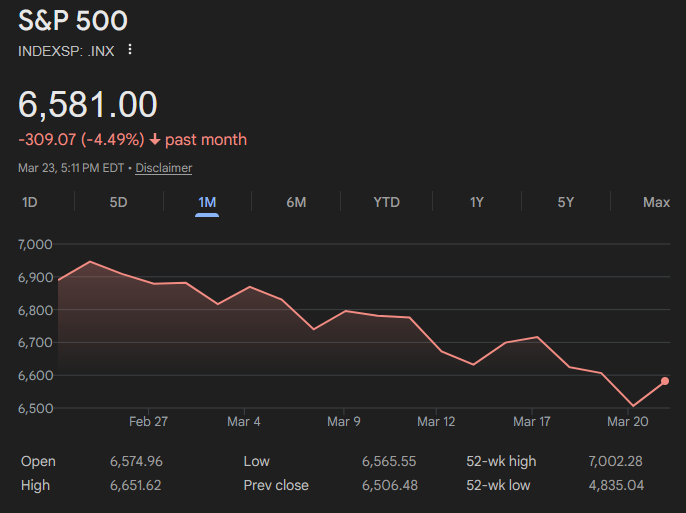Click the 52-wk high value 7,002.28
Image resolution: width=686 pixels, height=513 pixels.
616,461
